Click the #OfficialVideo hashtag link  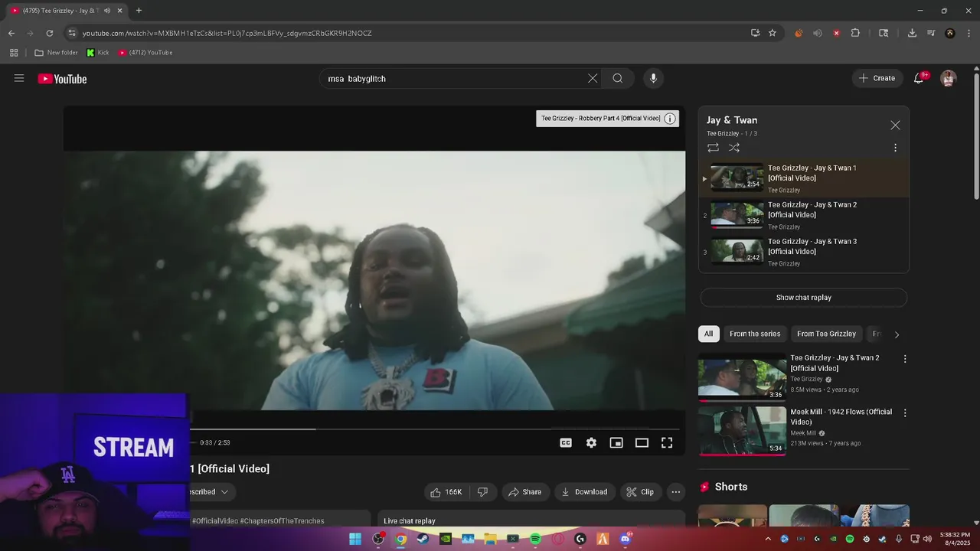(x=214, y=521)
